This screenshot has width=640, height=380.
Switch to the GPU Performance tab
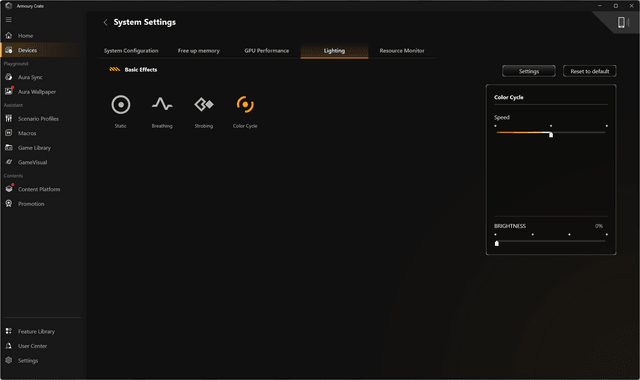[x=267, y=51]
